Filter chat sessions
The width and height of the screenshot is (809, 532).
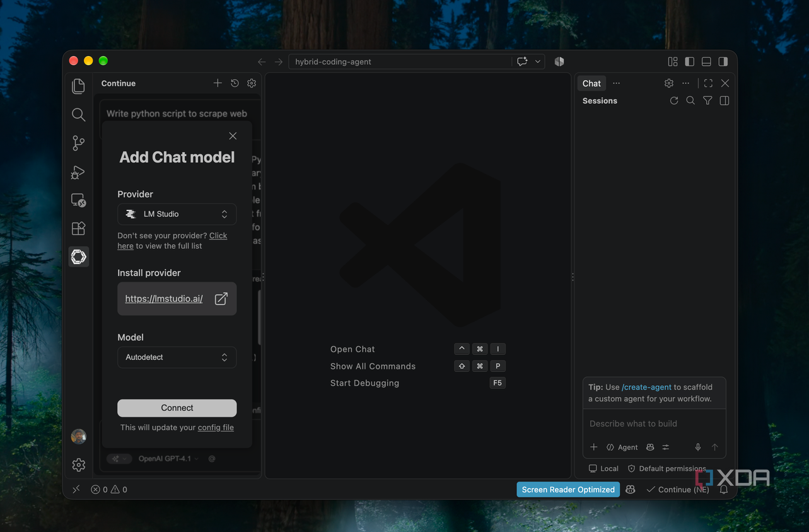(707, 101)
